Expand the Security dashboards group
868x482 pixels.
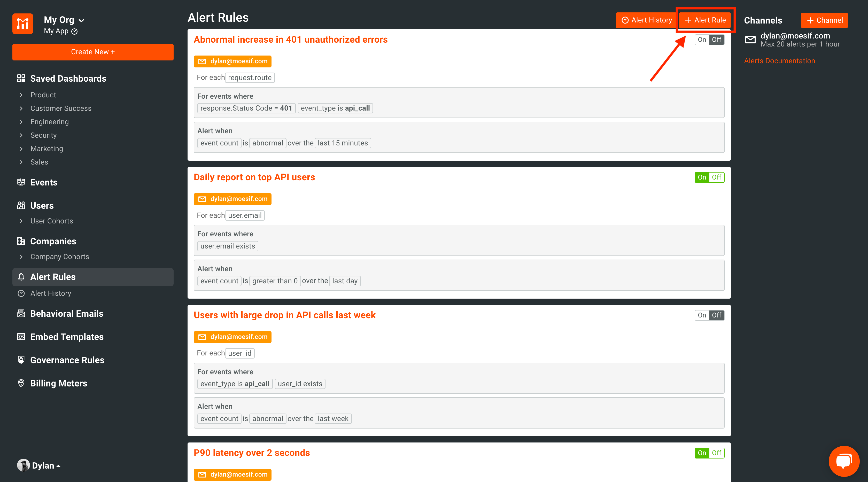click(43, 135)
